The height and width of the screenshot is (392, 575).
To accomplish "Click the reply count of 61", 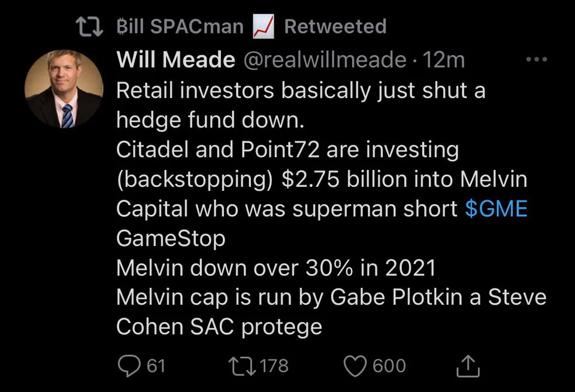I will coord(156,366).
